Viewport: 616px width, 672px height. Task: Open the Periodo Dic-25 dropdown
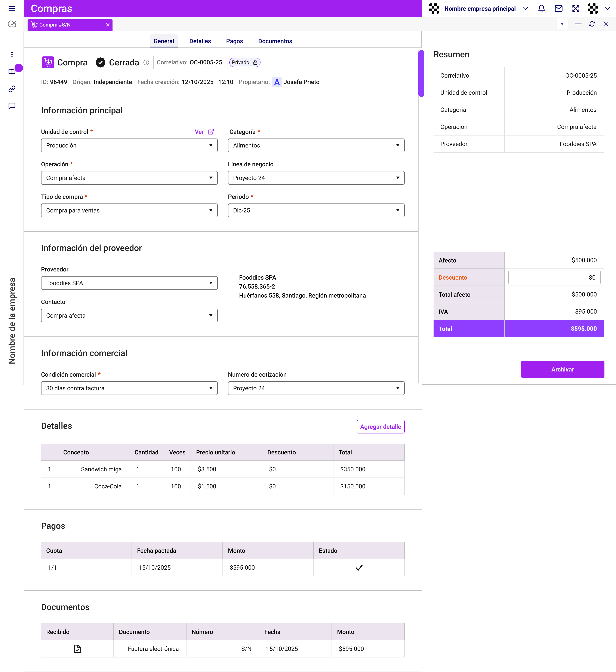click(316, 210)
